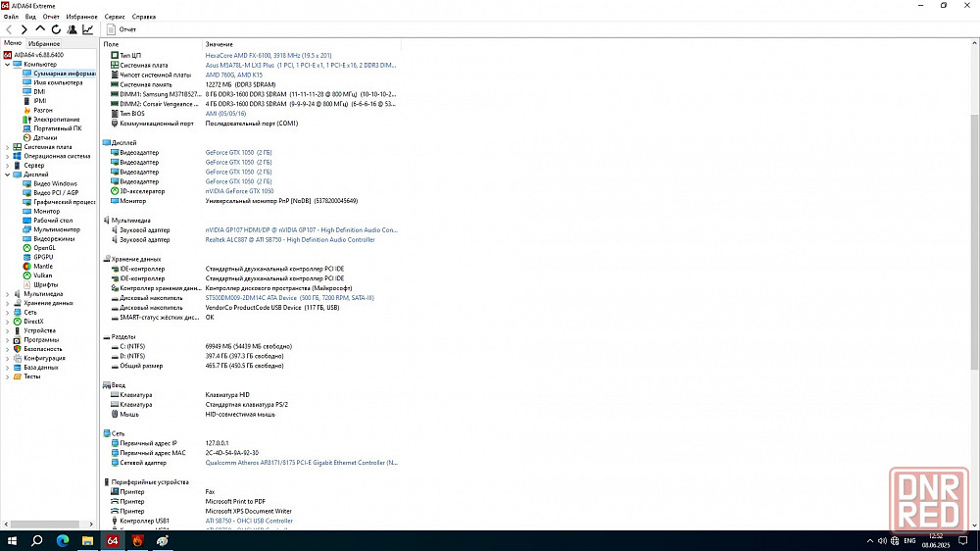Image resolution: width=980 pixels, height=551 pixels.
Task: Open the Сервис menu
Action: coord(115,17)
